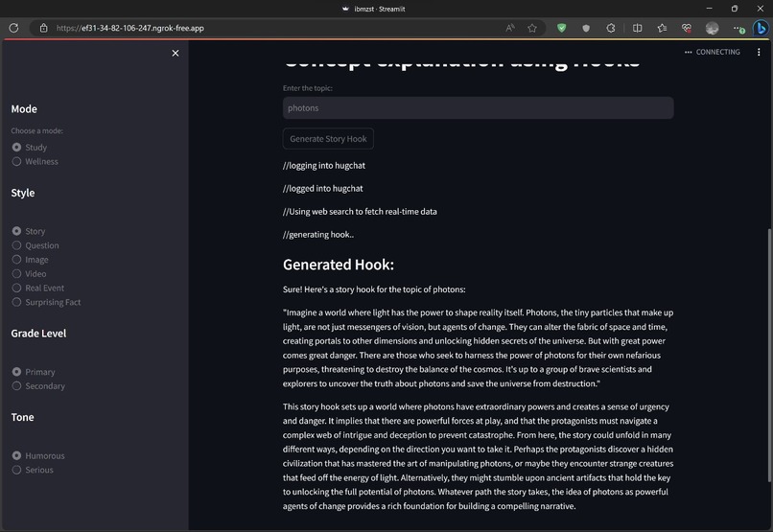Click the '//Using web search to fetch real-time data' line
Image resolution: width=773 pixels, height=532 pixels.
pos(360,212)
